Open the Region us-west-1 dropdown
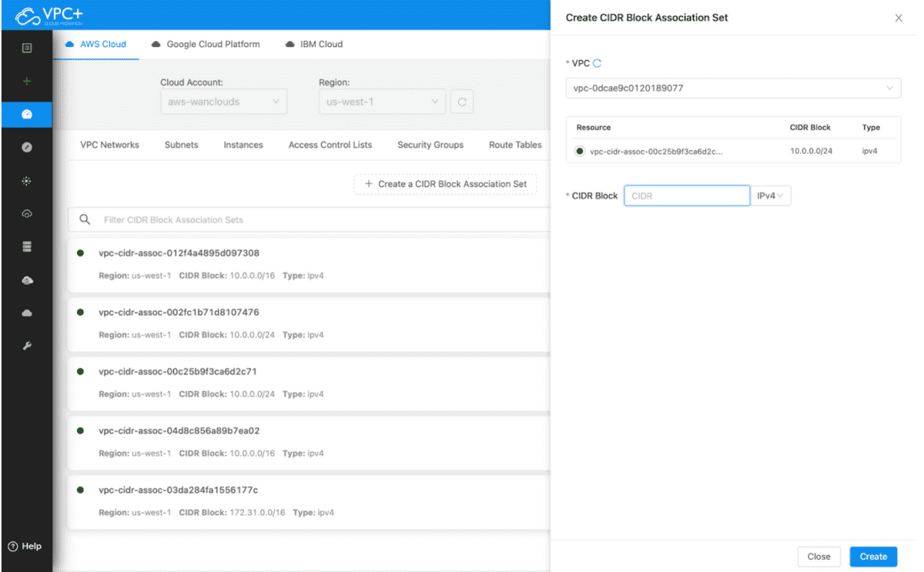Screen dimensions: 924x572 click(382, 102)
